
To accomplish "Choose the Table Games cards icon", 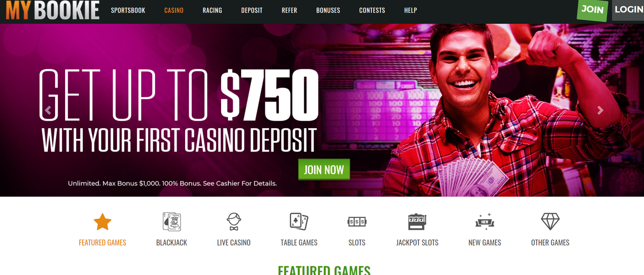I will pos(299,222).
